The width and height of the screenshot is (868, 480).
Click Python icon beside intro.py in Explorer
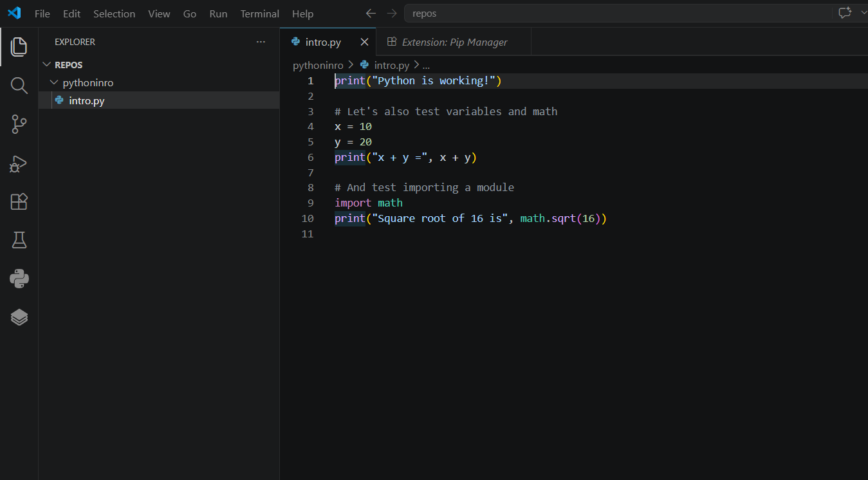click(x=60, y=100)
